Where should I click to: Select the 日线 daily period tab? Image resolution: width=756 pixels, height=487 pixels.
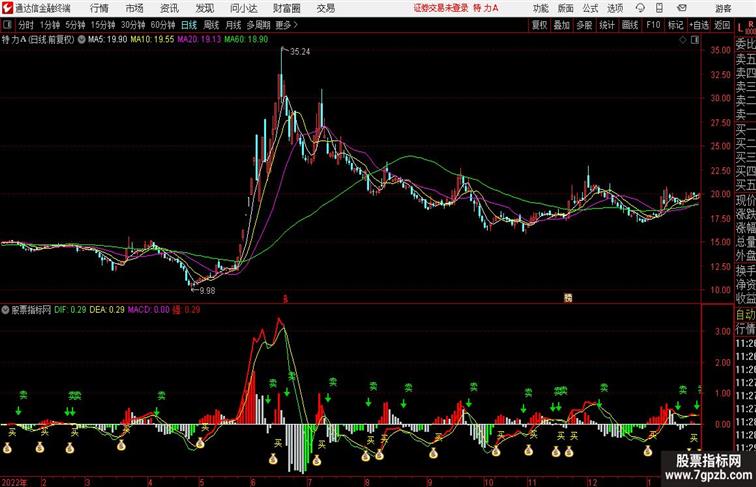[189, 25]
